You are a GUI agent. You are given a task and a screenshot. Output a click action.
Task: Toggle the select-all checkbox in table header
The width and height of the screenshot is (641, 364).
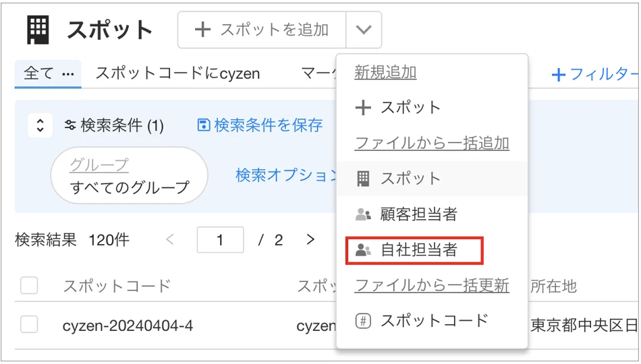point(30,286)
